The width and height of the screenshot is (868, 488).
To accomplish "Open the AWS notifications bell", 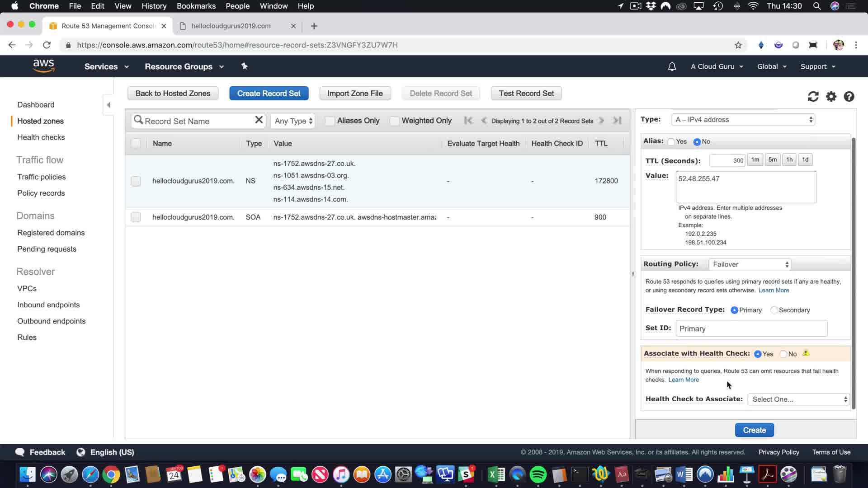I will coord(672,66).
